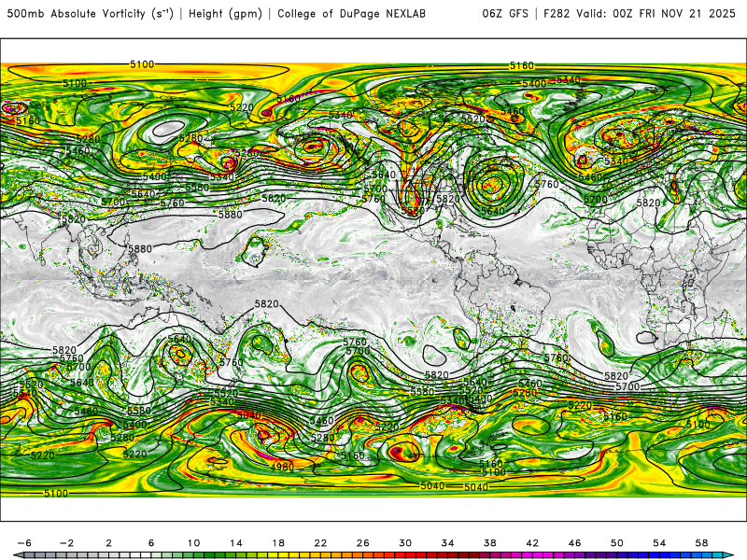
Task: Click the 'F282 Valid: 00Z FRI NOV 21 2025' text
Action: click(640, 14)
